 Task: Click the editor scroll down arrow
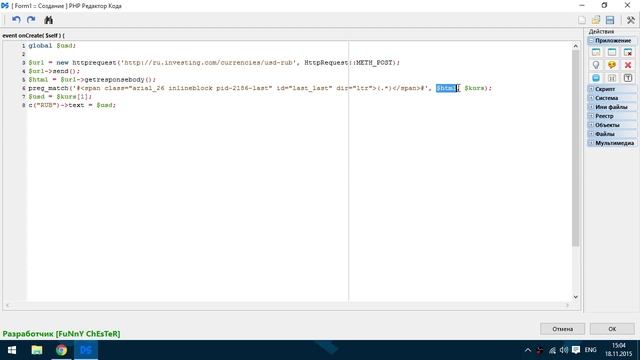click(576, 297)
